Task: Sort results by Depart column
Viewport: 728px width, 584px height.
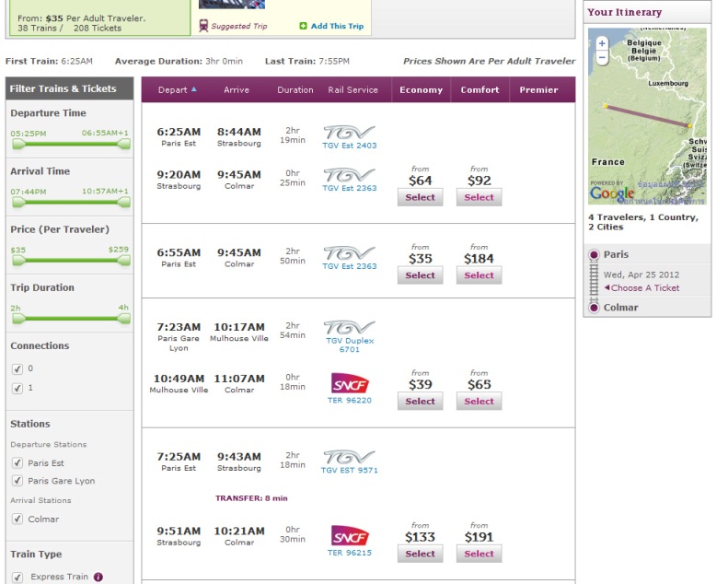Action: [x=173, y=89]
